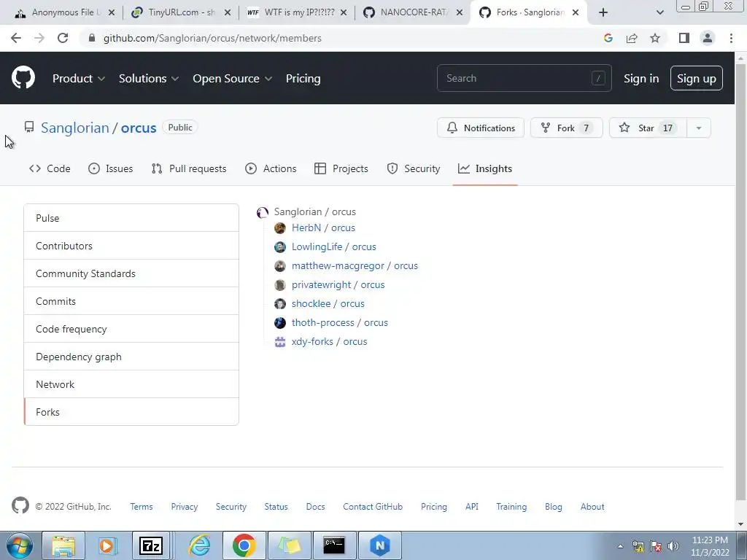
Task: Open the command prompt taskbar icon
Action: (333, 545)
